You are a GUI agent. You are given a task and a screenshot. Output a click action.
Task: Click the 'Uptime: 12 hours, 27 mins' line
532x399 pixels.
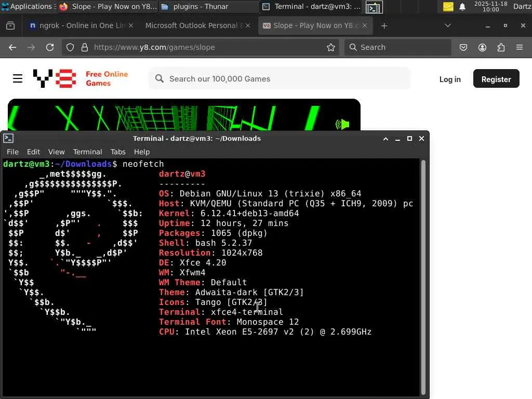223,223
